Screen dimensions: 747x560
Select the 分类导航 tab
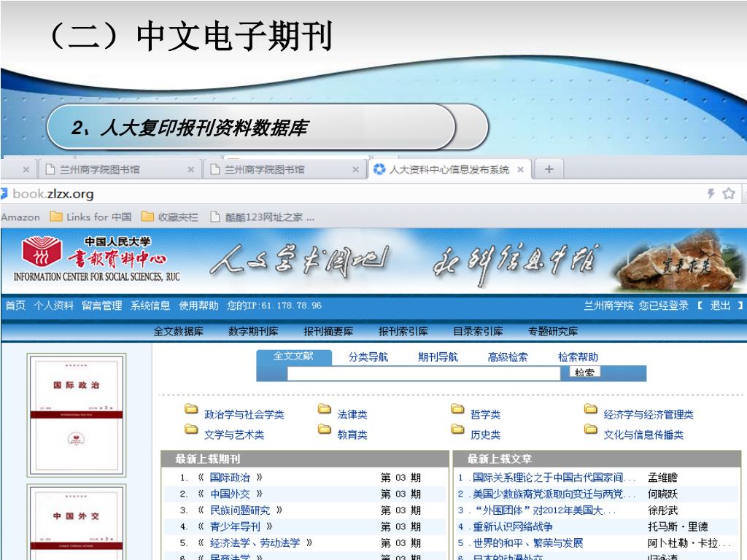[368, 357]
